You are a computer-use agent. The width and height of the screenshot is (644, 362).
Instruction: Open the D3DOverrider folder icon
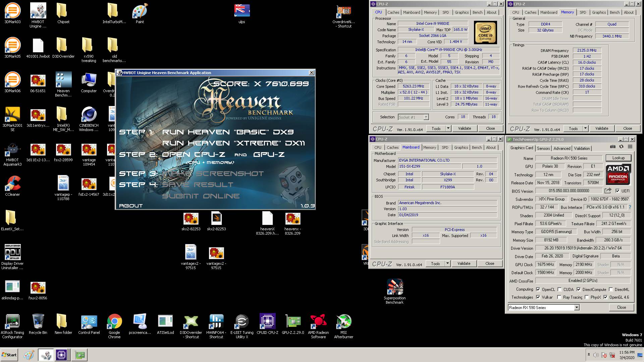[x=63, y=48]
